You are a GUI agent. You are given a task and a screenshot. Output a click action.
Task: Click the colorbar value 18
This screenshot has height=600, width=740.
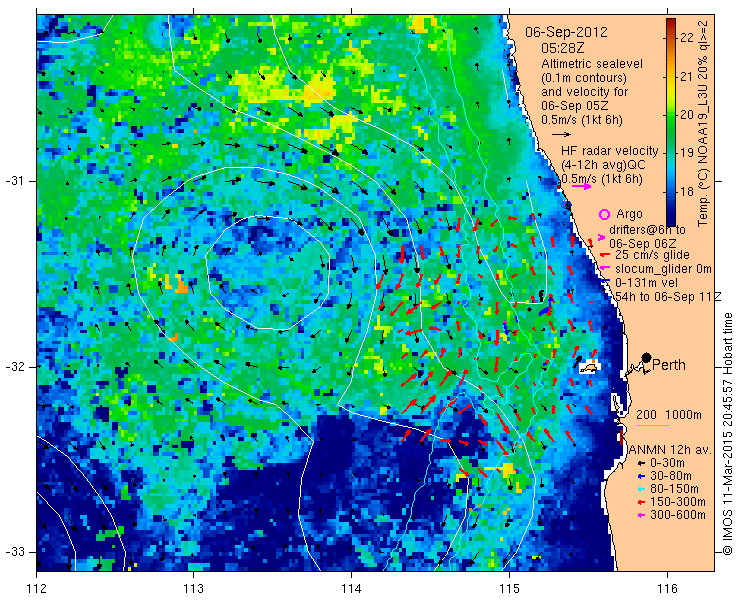[x=687, y=192]
